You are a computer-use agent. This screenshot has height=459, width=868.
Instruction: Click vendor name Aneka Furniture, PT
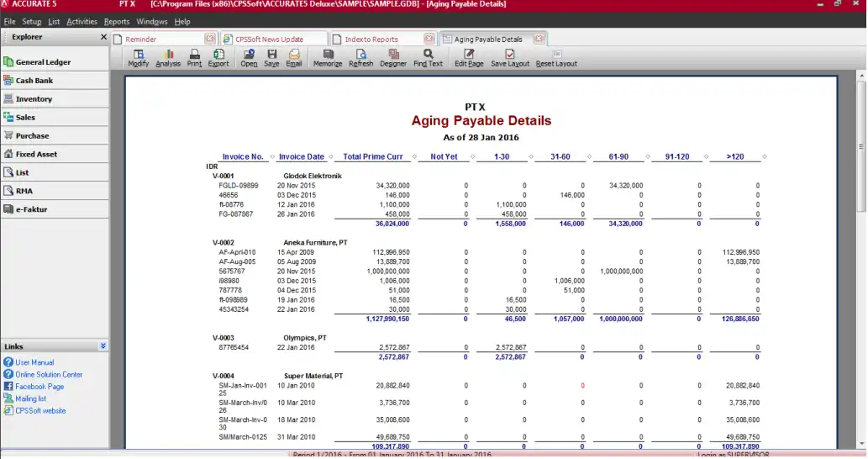(x=315, y=242)
